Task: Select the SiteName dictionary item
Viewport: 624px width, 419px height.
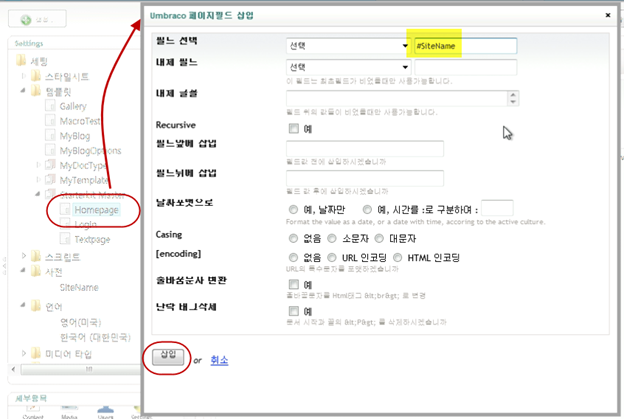Action: pyautogui.click(x=79, y=287)
